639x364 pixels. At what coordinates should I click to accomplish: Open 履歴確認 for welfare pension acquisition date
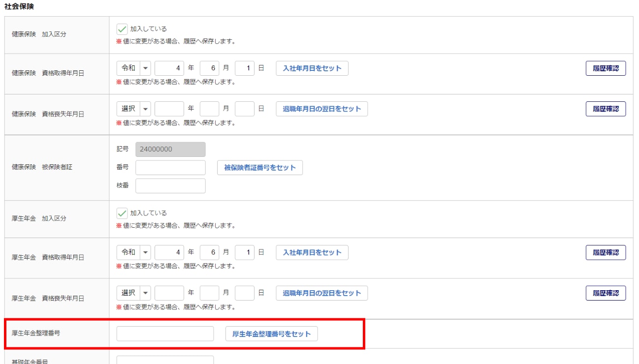[606, 252]
